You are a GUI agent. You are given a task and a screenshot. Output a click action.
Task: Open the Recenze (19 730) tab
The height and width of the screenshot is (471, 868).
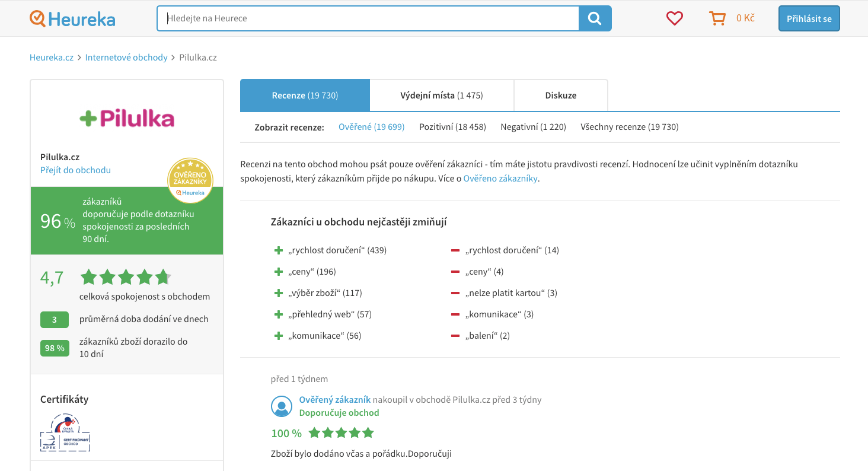(305, 96)
